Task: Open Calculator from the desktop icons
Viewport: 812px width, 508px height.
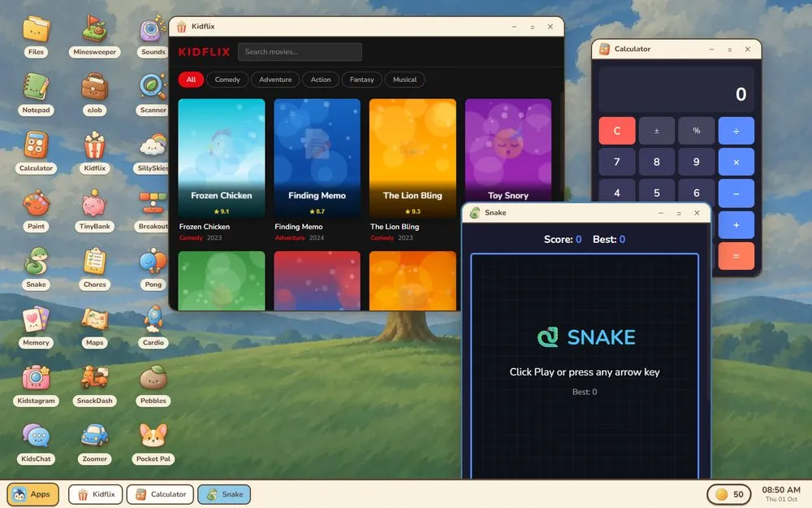Action: point(36,152)
